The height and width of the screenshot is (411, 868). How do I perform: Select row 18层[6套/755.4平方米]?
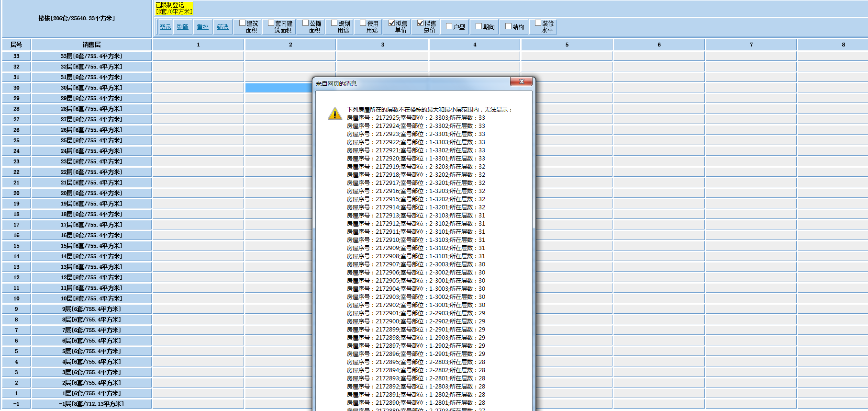(91, 214)
